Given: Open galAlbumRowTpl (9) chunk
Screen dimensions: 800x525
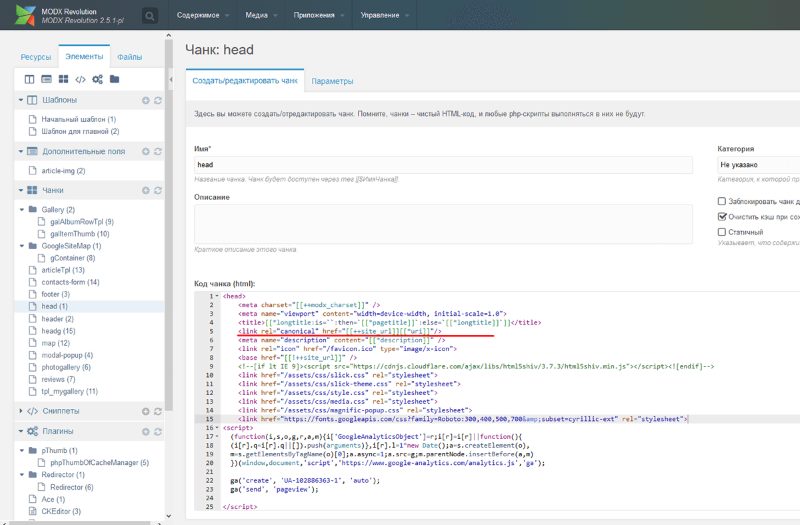Looking at the screenshot, I should coord(82,221).
